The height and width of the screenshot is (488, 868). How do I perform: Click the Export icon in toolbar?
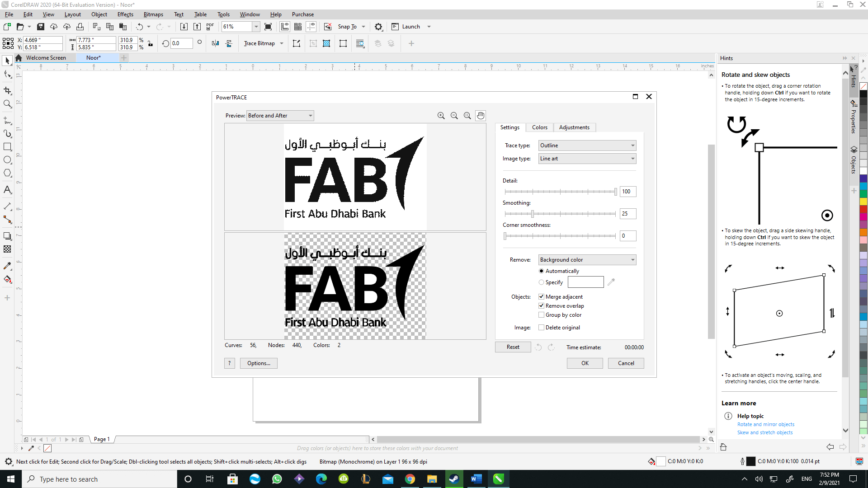click(x=197, y=27)
